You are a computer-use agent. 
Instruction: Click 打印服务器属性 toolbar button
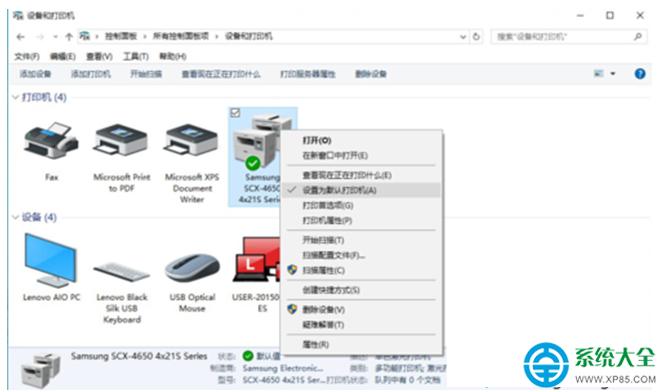308,74
